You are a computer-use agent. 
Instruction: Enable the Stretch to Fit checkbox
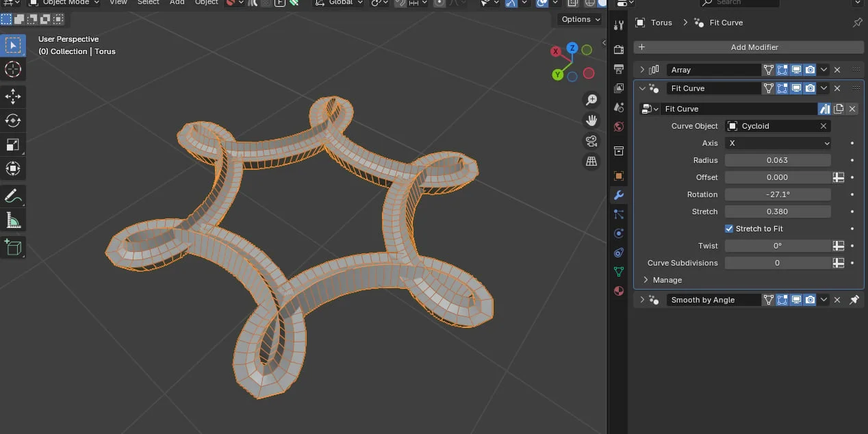pos(729,228)
